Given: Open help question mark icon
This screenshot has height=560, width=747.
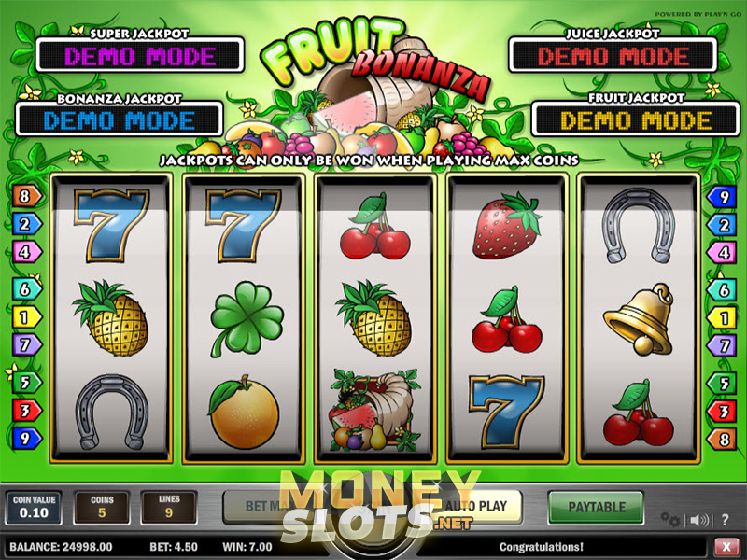Looking at the screenshot, I should [x=725, y=520].
